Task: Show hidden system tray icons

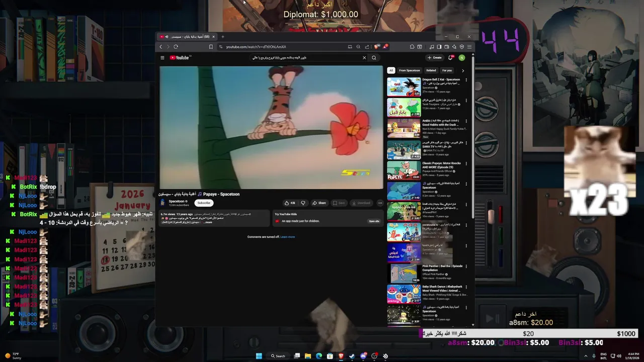Action: tap(586, 356)
